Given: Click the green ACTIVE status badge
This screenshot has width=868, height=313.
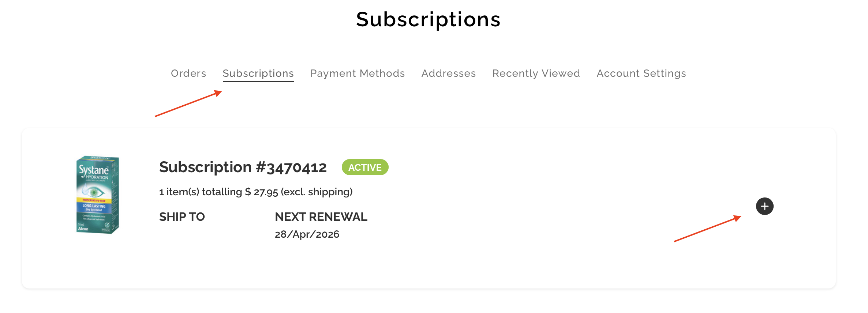Looking at the screenshot, I should 365,167.
